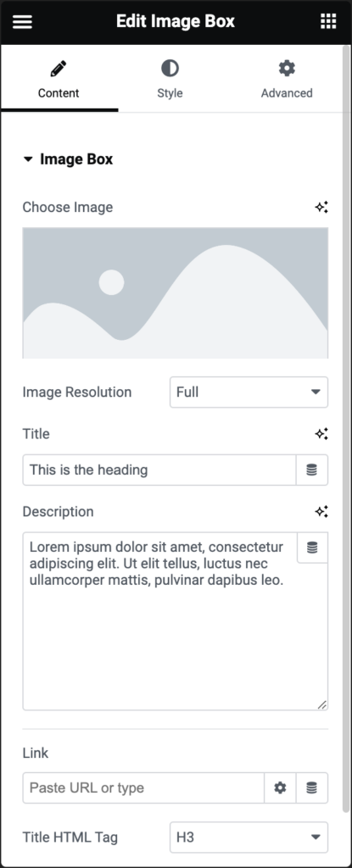This screenshot has width=352, height=868.
Task: Open link options gear icon
Action: (x=280, y=787)
